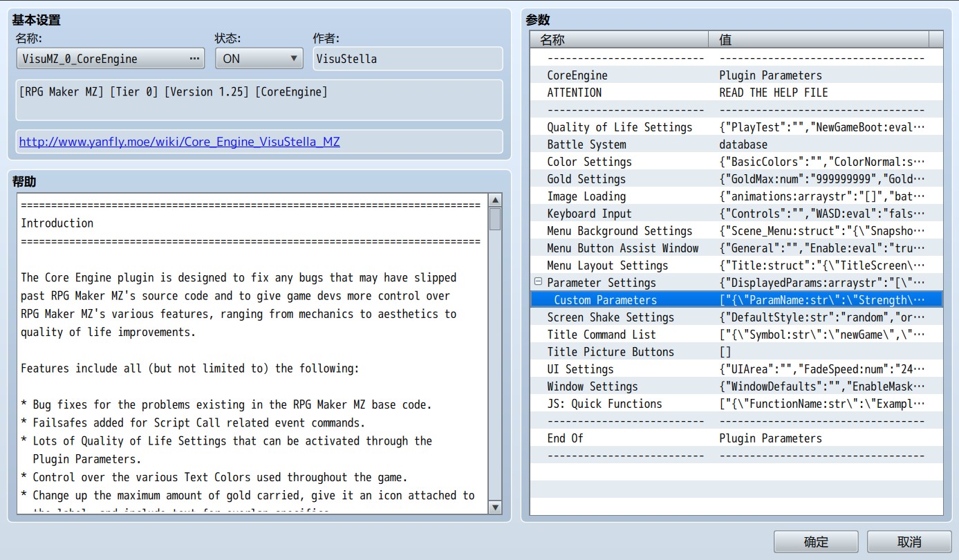Select the Gold Settings parameter row

[x=736, y=179]
